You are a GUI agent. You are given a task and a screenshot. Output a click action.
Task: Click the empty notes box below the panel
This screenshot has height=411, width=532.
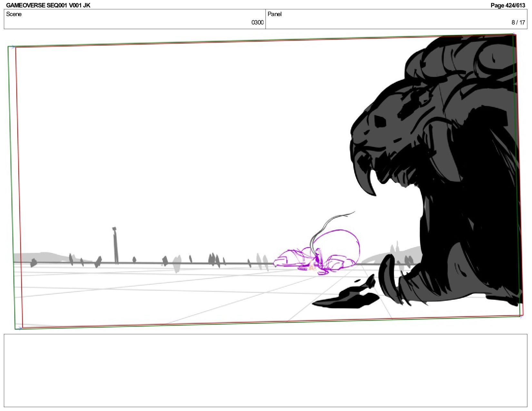pyautogui.click(x=265, y=370)
